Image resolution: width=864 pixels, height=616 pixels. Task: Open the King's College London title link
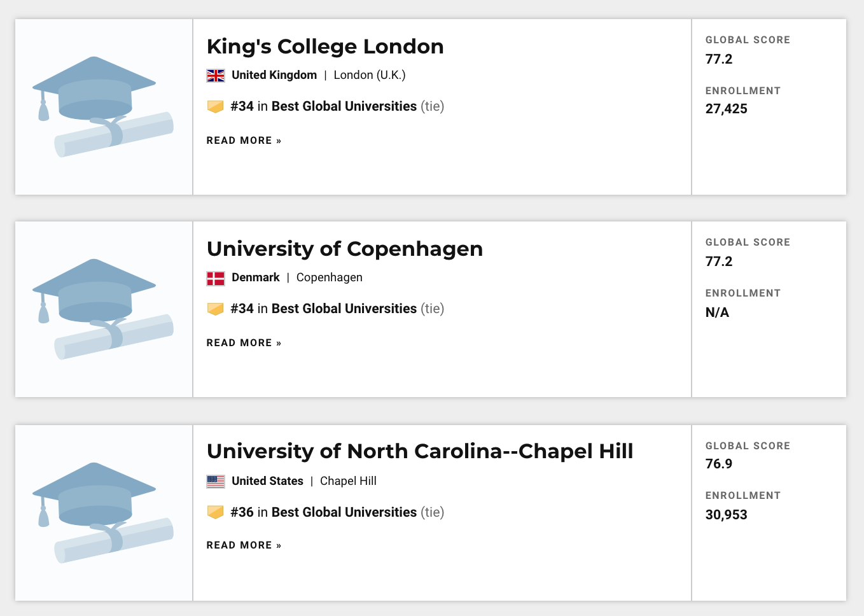[x=325, y=46]
